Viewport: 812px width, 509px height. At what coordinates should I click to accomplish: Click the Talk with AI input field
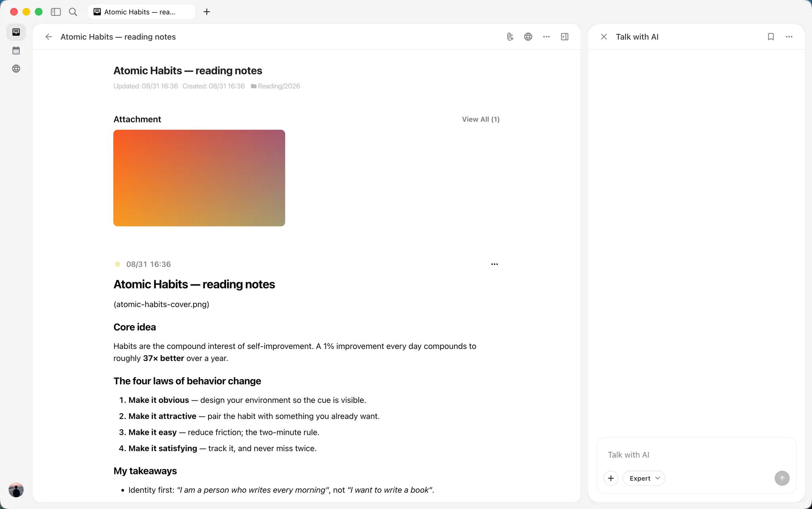(x=696, y=455)
